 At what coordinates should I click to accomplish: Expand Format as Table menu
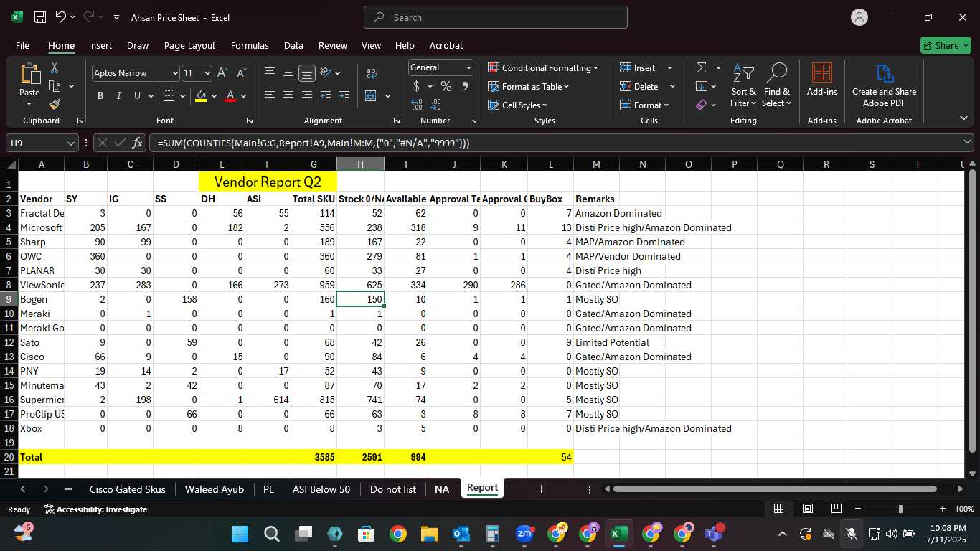(528, 86)
